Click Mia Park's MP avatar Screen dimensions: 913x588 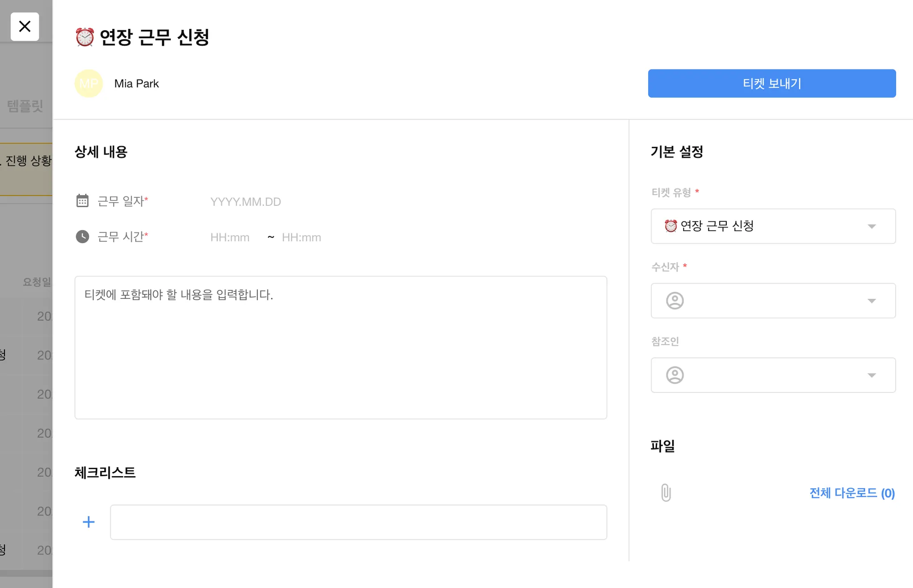[89, 83]
